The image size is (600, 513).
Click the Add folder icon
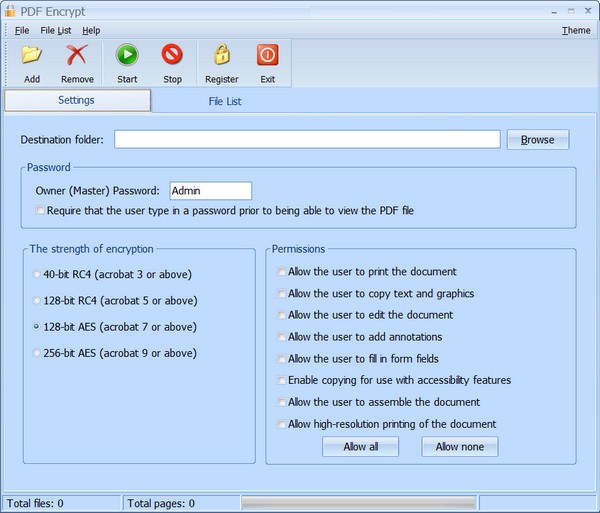tap(32, 55)
